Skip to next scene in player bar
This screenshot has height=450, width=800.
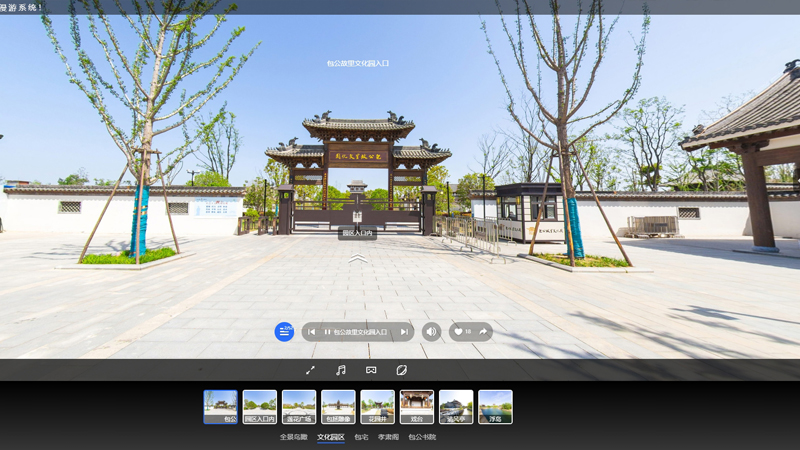(403, 332)
